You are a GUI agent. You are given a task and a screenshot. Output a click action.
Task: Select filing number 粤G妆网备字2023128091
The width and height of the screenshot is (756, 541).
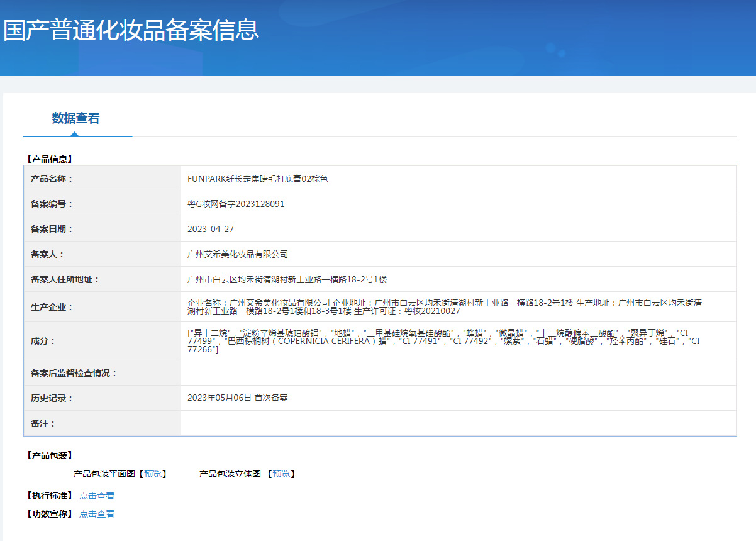[x=236, y=204]
